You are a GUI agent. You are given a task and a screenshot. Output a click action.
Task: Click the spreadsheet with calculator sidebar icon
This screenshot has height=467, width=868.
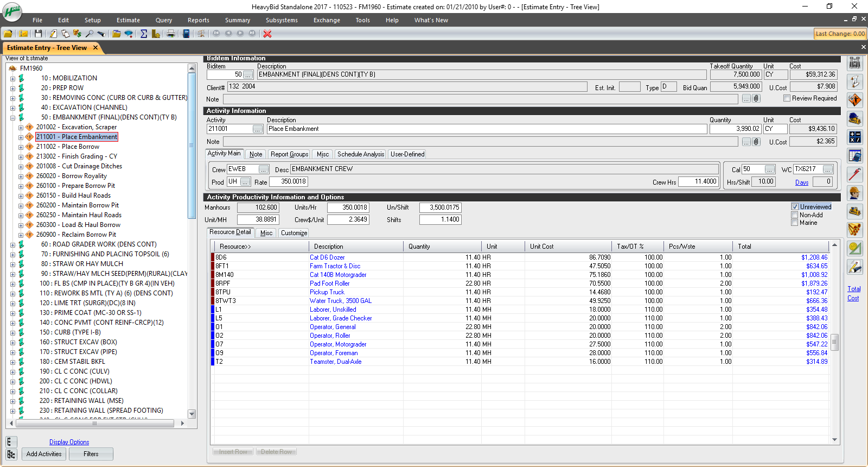pyautogui.click(x=855, y=156)
